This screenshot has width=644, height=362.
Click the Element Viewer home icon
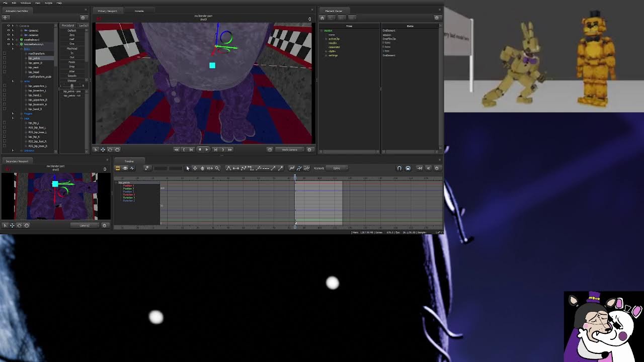click(x=323, y=18)
